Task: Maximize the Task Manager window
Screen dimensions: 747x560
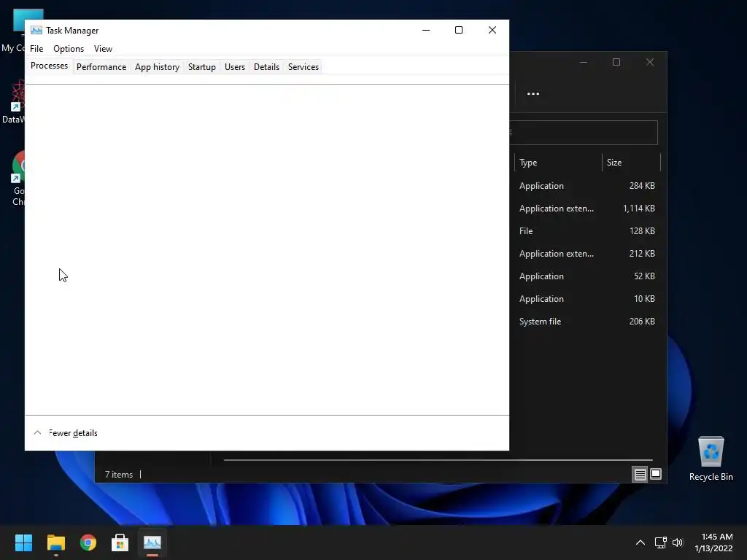Action: tap(459, 30)
